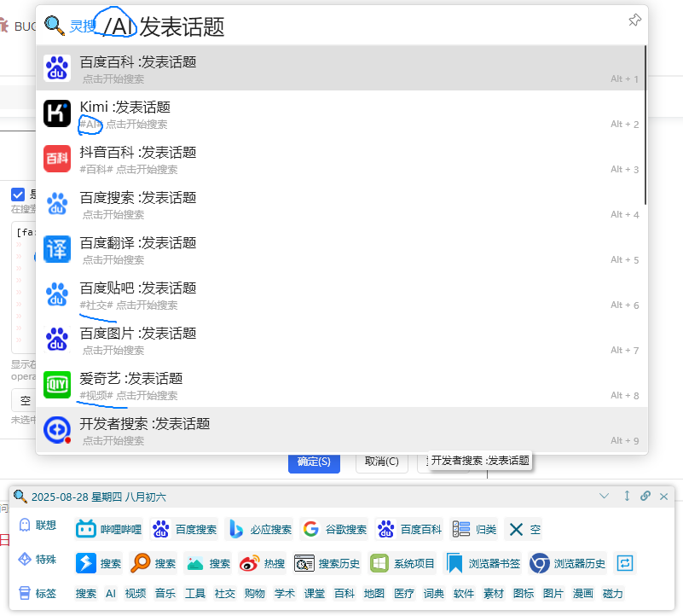The height and width of the screenshot is (616, 683).
Task: Click the orange magnifier 搜索 item
Action: point(153,563)
